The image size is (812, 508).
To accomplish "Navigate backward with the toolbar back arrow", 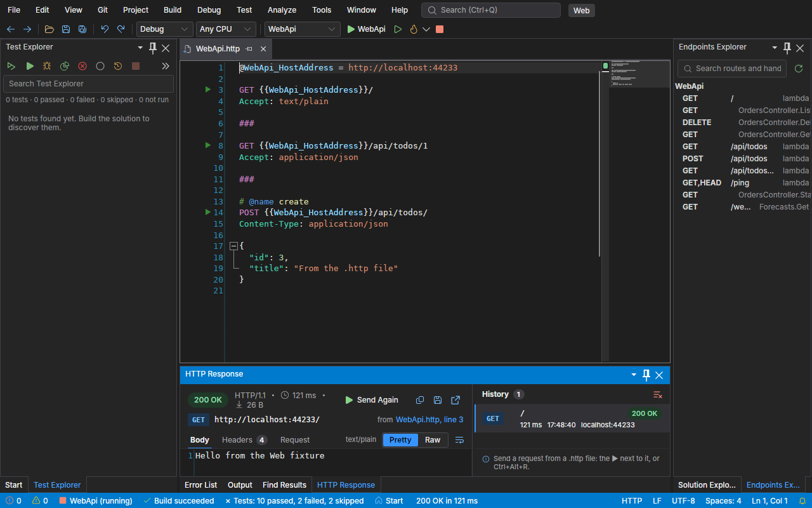I will (x=11, y=29).
